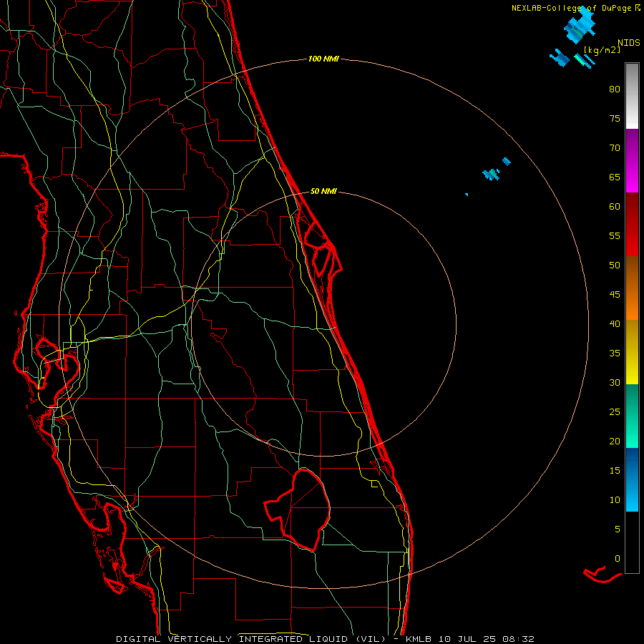Click the 25 value on color scale
Viewport: 644px width, 644px height.
click(615, 412)
